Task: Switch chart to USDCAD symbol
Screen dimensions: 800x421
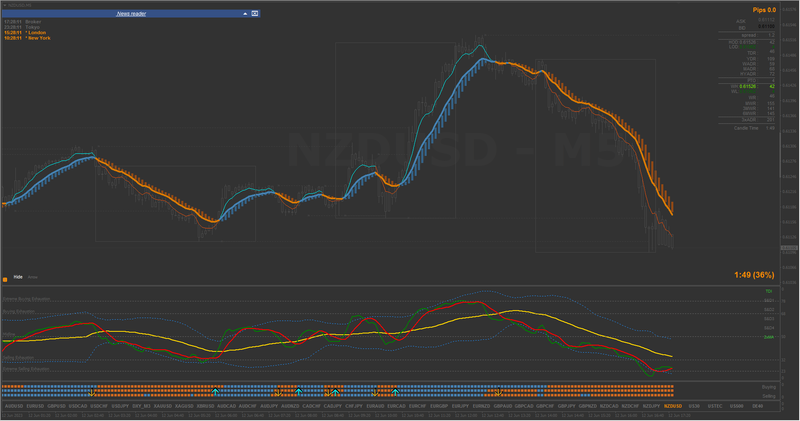Action: [x=78, y=406]
